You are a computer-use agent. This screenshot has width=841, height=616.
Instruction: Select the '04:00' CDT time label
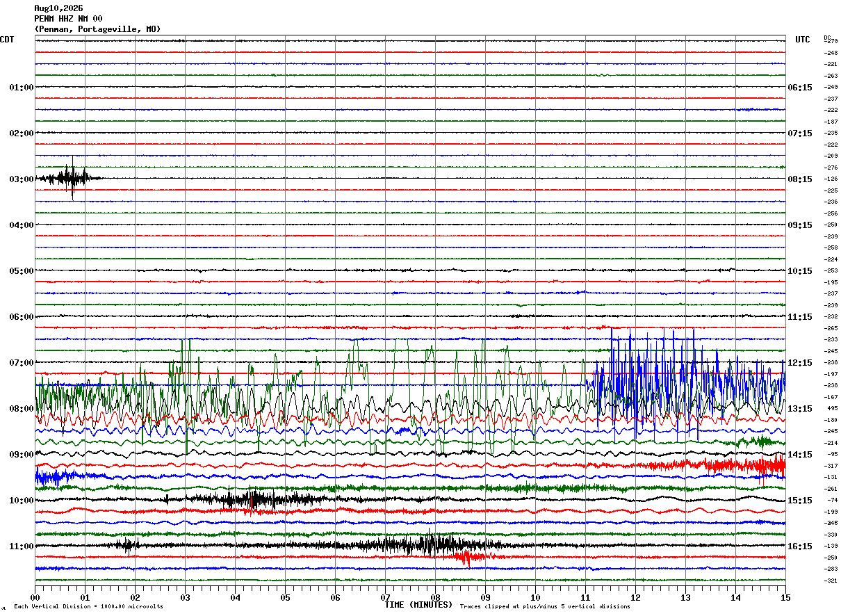[21, 225]
